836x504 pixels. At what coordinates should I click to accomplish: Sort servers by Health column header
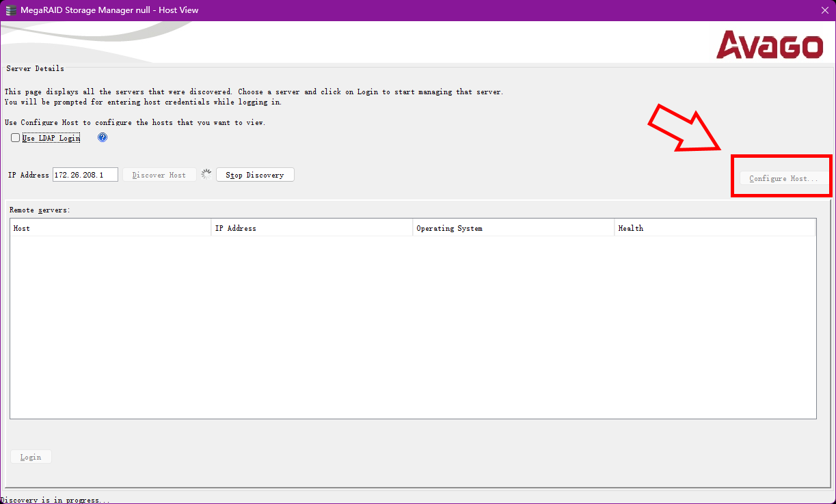(x=714, y=228)
